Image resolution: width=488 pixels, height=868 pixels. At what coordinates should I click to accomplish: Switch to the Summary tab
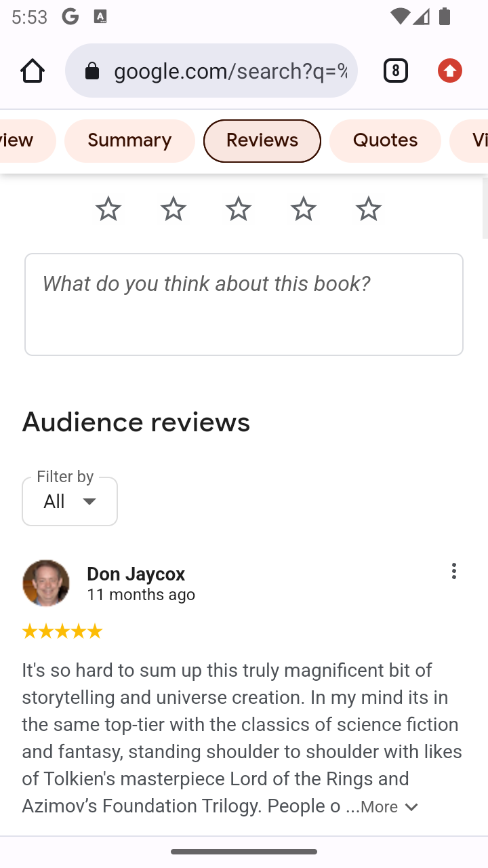[129, 141]
